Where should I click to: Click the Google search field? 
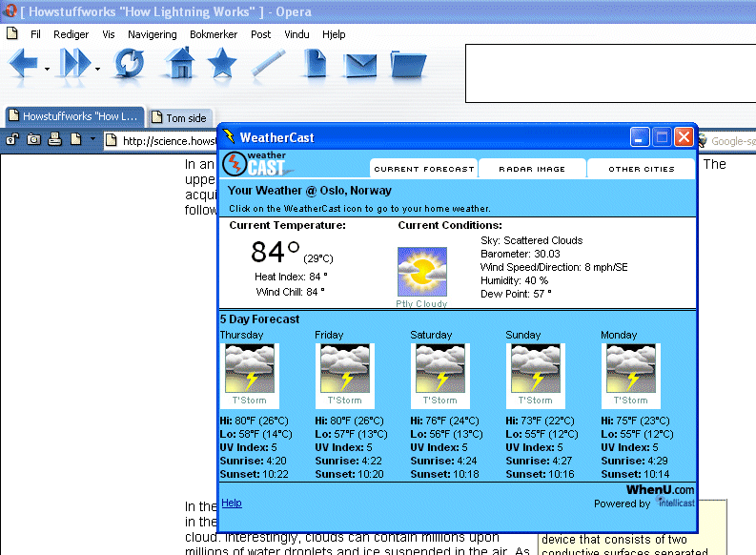pos(727,141)
